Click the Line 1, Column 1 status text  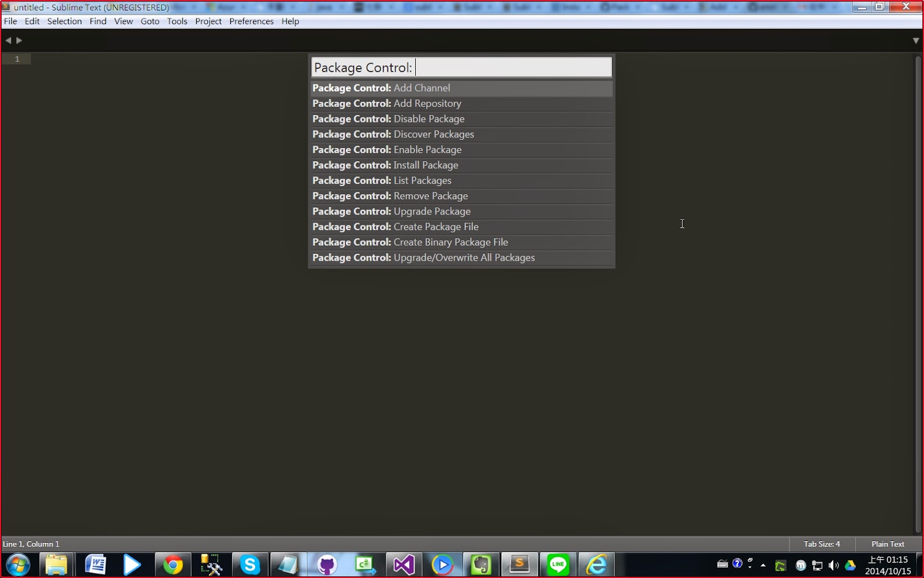[31, 544]
